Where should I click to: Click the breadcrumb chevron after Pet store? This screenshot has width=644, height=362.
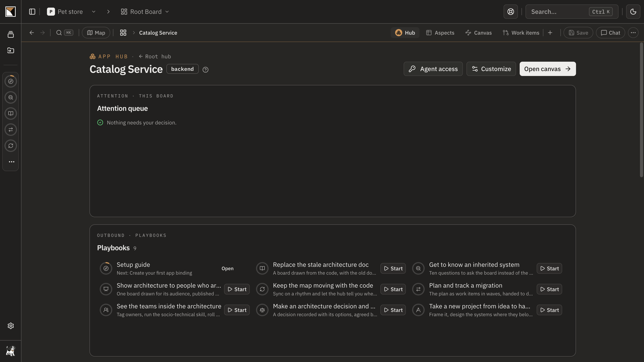(108, 12)
